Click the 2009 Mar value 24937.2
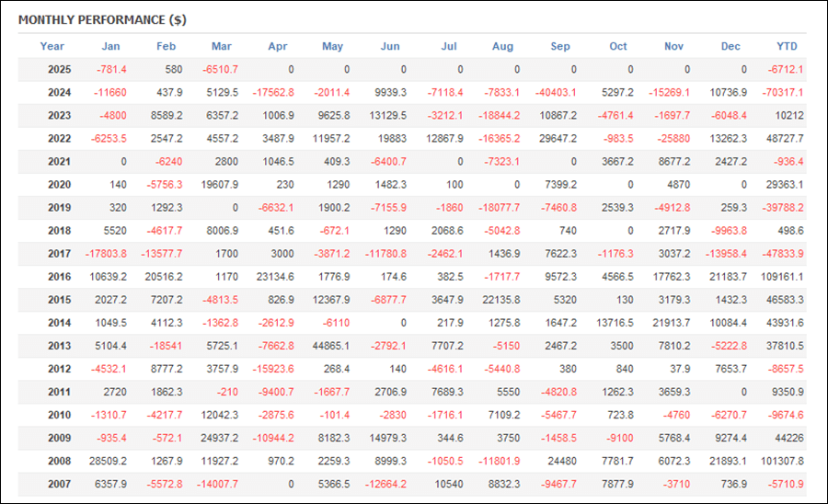 [219, 438]
